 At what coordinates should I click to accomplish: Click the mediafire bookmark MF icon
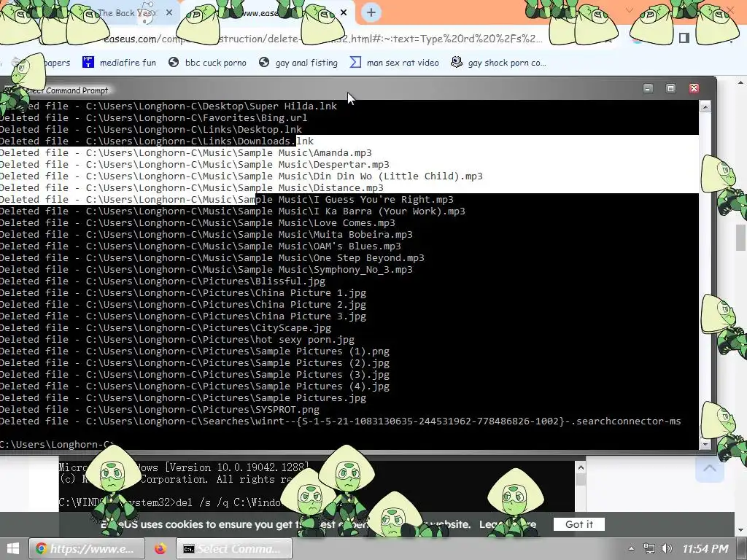88,62
